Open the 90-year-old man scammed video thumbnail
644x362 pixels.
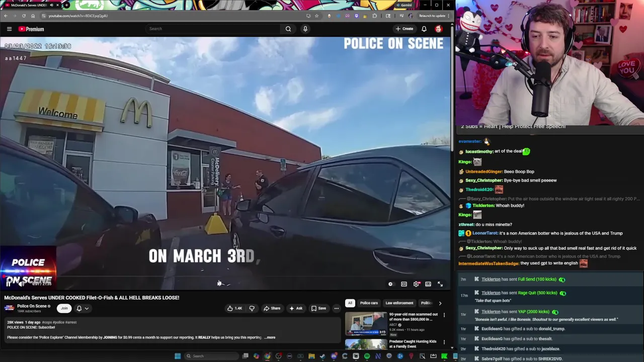(x=366, y=324)
